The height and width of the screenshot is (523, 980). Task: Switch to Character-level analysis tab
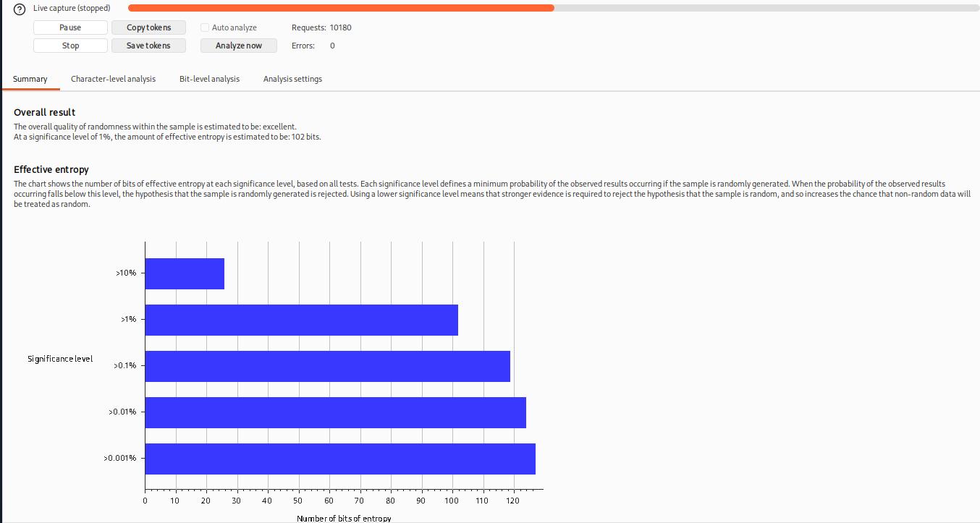tap(113, 79)
